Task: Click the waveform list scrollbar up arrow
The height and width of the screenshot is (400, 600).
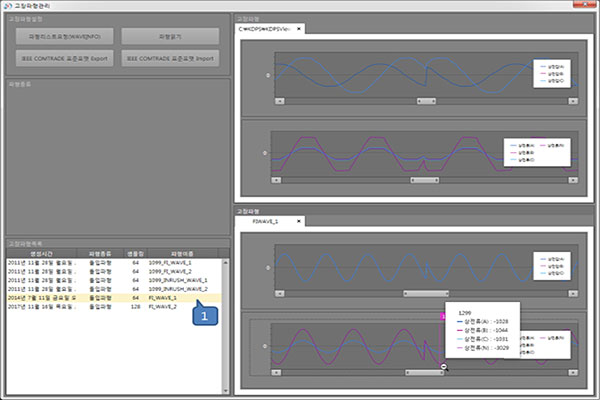Action: (225, 263)
